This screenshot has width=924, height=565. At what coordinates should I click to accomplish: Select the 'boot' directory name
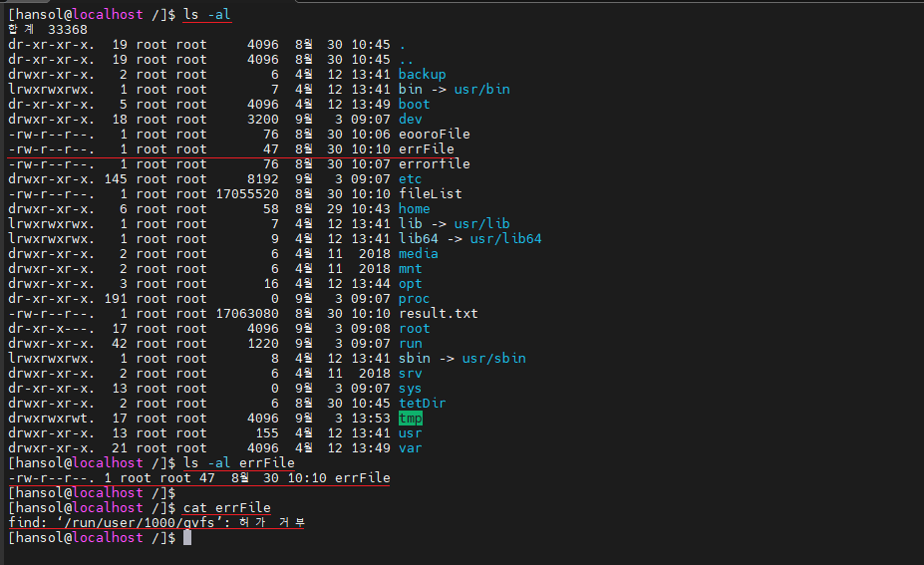414,105
